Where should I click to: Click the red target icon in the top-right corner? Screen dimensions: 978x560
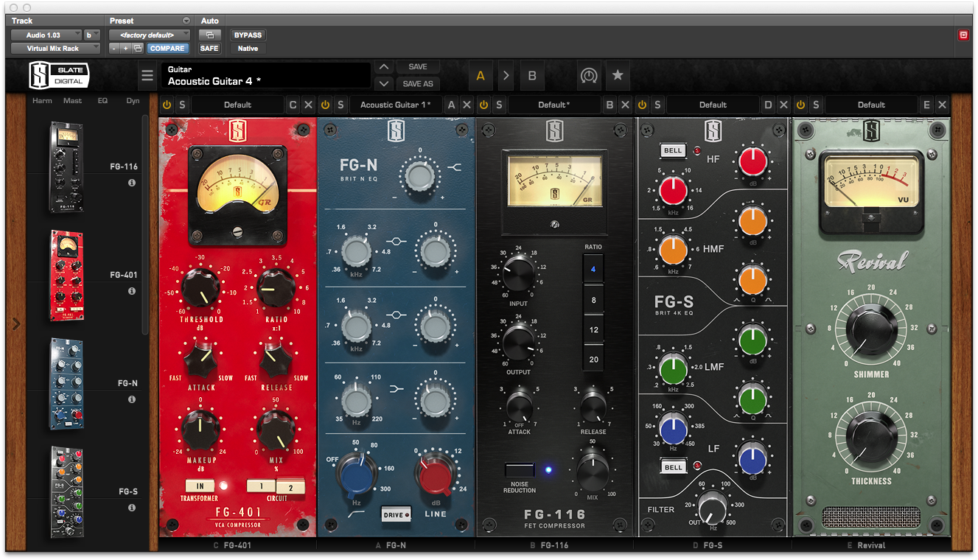click(963, 35)
